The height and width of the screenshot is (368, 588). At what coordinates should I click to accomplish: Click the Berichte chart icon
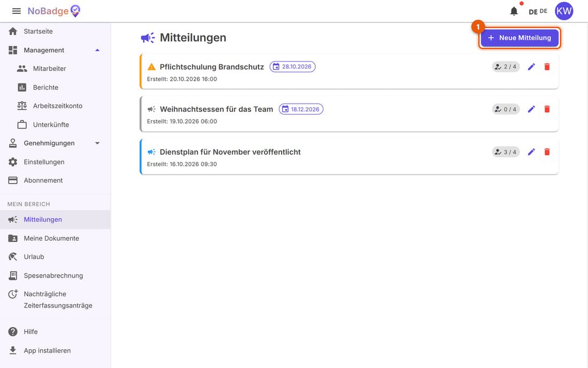pyautogui.click(x=22, y=87)
